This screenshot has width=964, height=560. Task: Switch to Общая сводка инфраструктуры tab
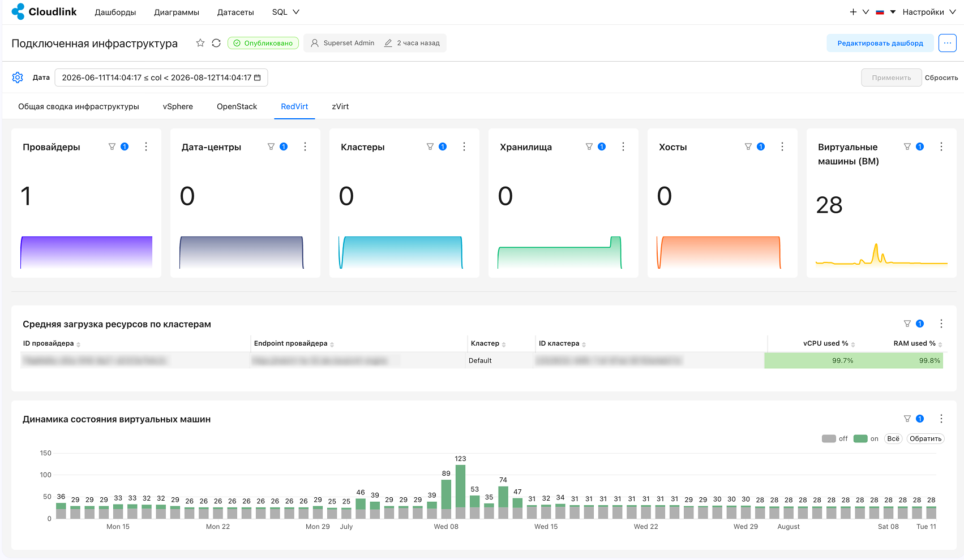click(79, 106)
